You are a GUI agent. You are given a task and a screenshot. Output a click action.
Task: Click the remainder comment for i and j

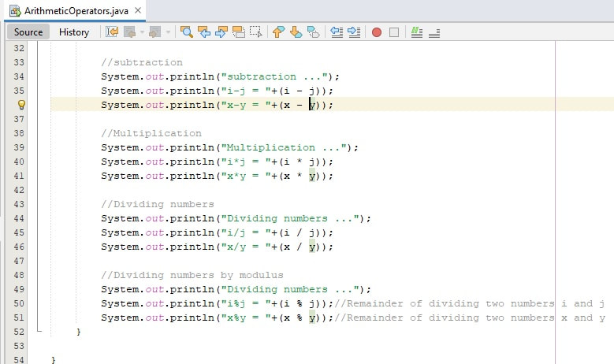point(470,303)
